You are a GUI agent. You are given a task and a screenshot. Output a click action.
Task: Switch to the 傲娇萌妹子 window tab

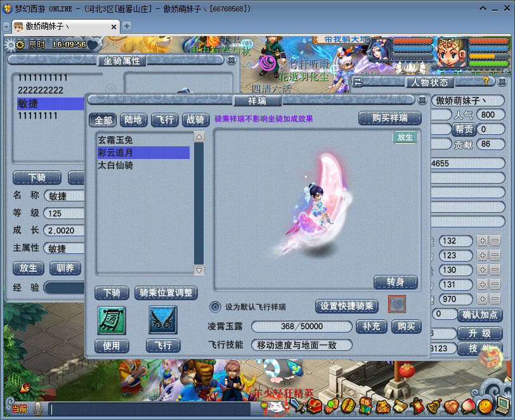click(65, 26)
